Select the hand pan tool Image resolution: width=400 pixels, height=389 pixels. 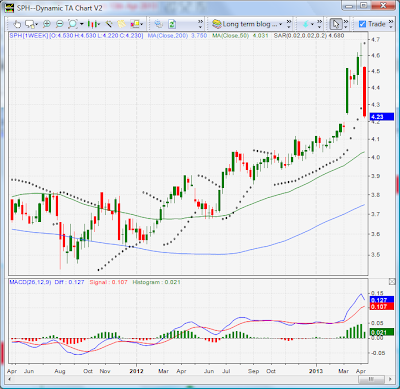tap(17, 24)
